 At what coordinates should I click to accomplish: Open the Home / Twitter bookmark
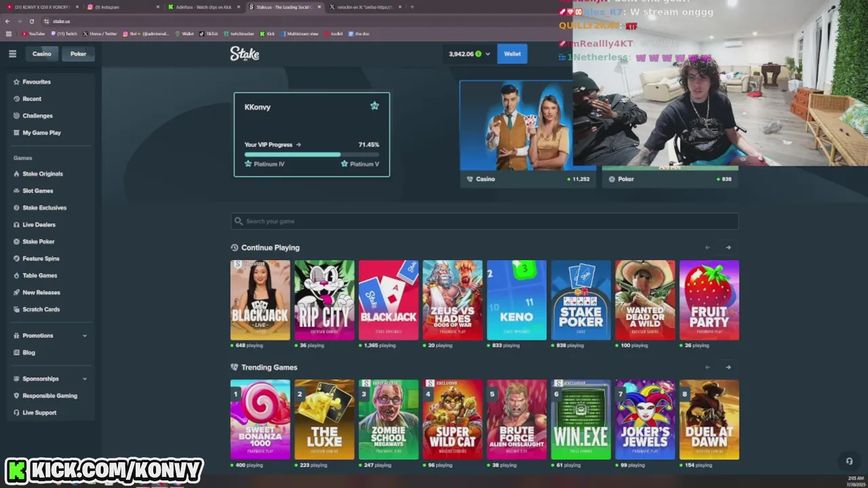click(x=100, y=33)
